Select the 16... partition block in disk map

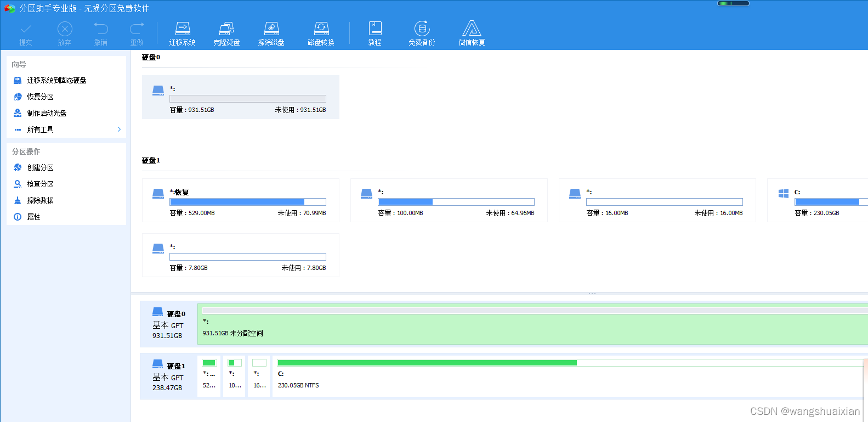point(259,376)
